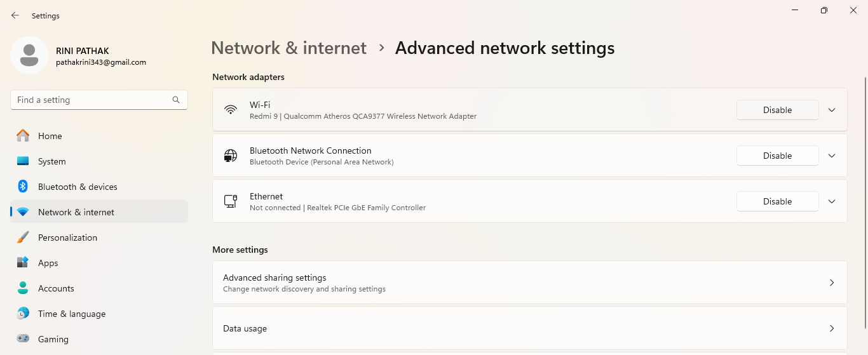Click the user profile avatar picture
Viewport: 868px width, 355px height.
coord(29,55)
